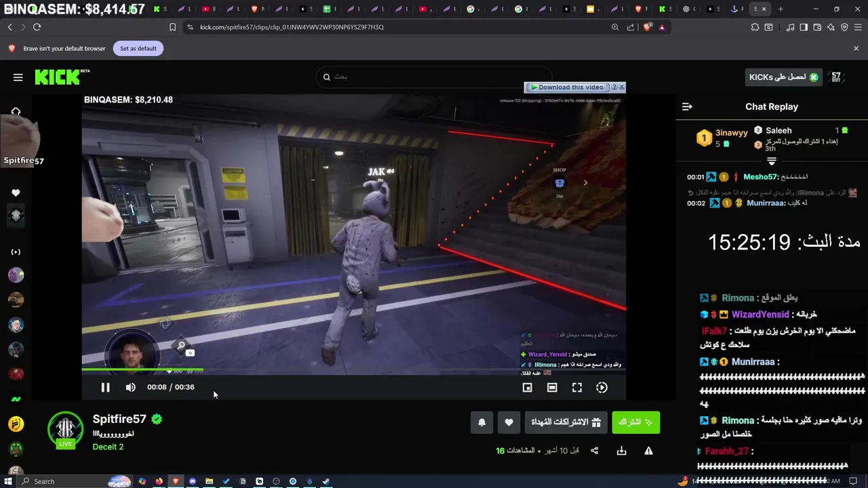
Task: Set Brave as default browser
Action: [138, 48]
